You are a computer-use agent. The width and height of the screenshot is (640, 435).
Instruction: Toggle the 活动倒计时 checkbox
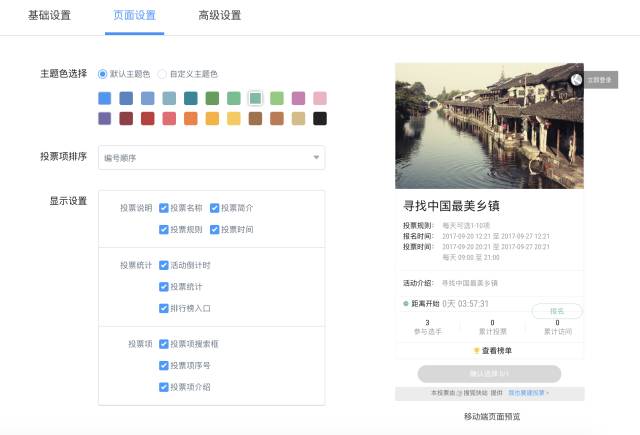(164, 266)
